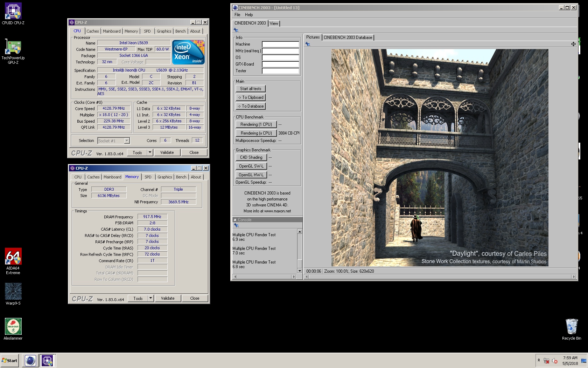Switch to the CPU tab in the bottom CPU-Z window
The width and height of the screenshot is (588, 368).
tap(78, 177)
